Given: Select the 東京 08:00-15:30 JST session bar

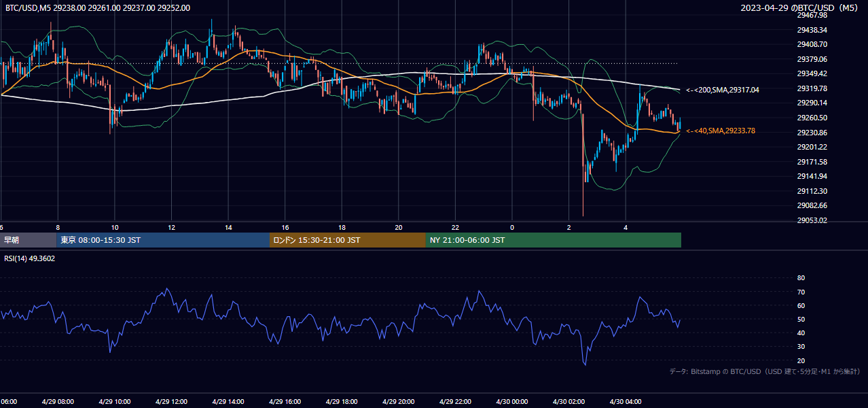Looking at the screenshot, I should click(x=163, y=240).
